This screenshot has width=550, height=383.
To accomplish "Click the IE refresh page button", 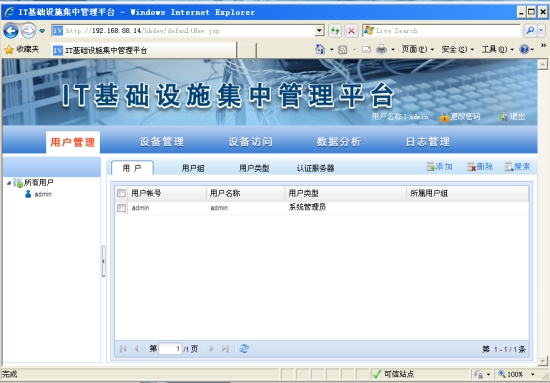I will coord(335,31).
